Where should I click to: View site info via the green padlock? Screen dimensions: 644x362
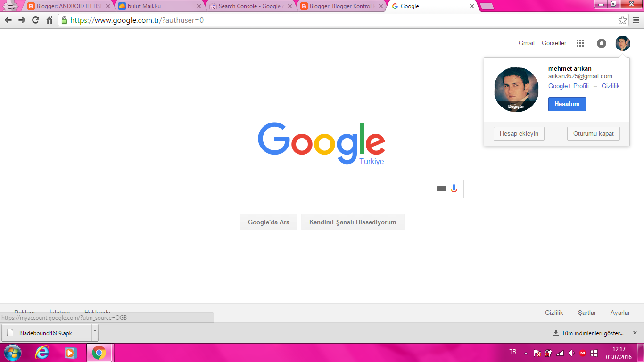coord(64,20)
